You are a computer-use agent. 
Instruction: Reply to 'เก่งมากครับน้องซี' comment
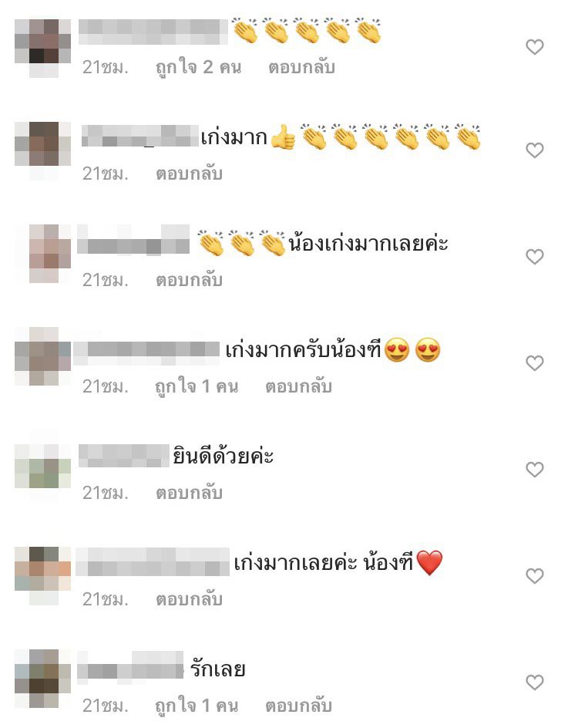coord(298,386)
